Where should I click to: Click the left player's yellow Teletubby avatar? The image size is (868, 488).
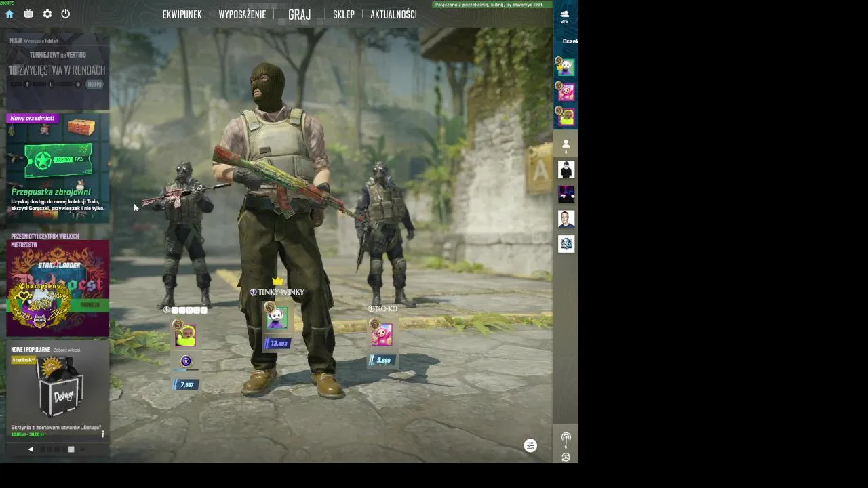pos(185,335)
